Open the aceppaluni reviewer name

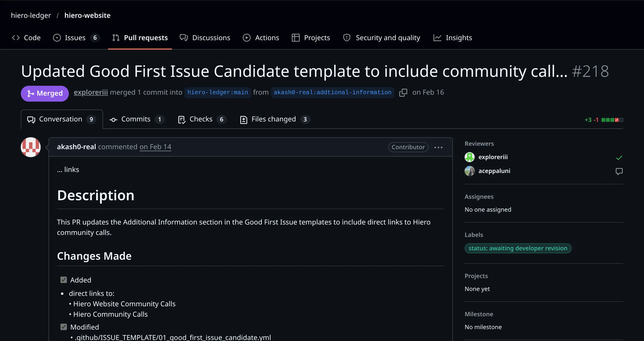(x=494, y=171)
